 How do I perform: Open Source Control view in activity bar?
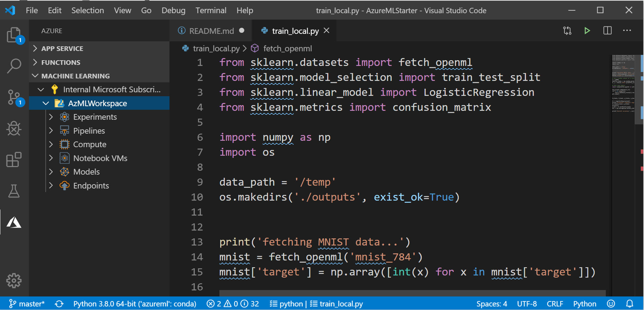tap(14, 97)
